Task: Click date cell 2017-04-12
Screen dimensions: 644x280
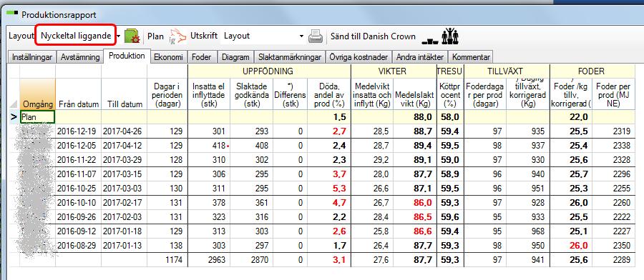Action: (124, 146)
